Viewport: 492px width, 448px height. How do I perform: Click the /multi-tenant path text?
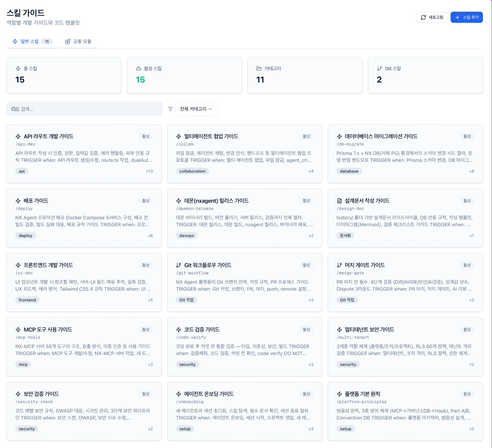[x=353, y=337]
